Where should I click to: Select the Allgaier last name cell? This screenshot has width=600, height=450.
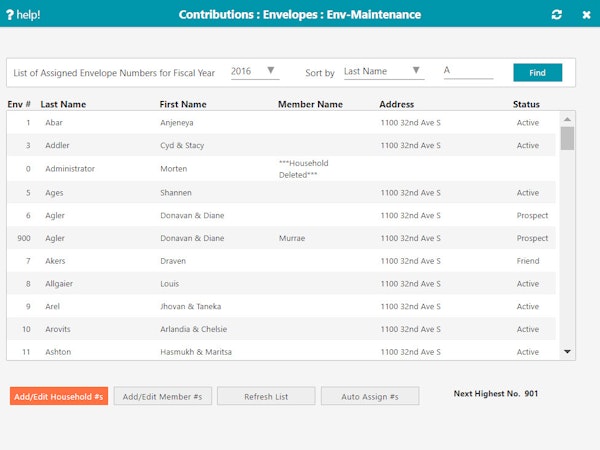(59, 284)
